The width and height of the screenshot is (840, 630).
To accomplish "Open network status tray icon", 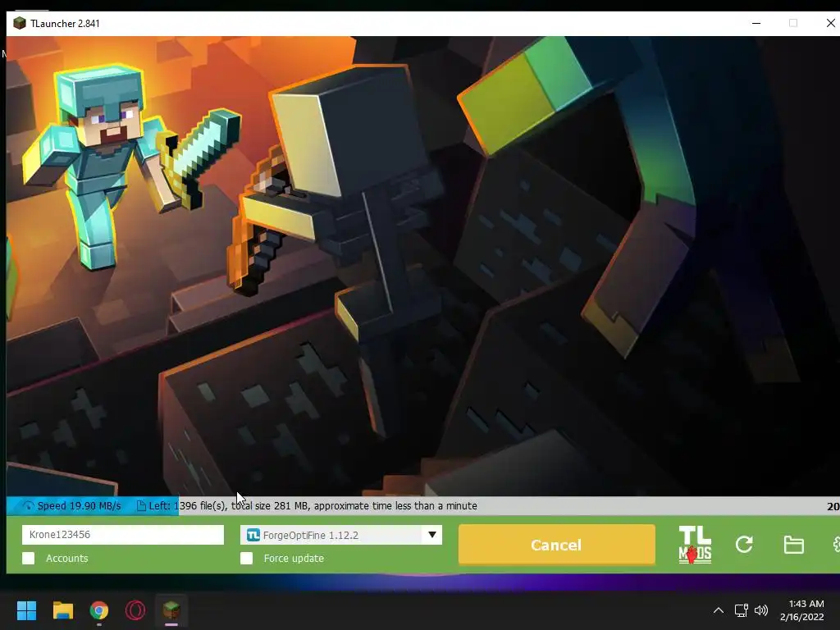I will click(x=741, y=610).
